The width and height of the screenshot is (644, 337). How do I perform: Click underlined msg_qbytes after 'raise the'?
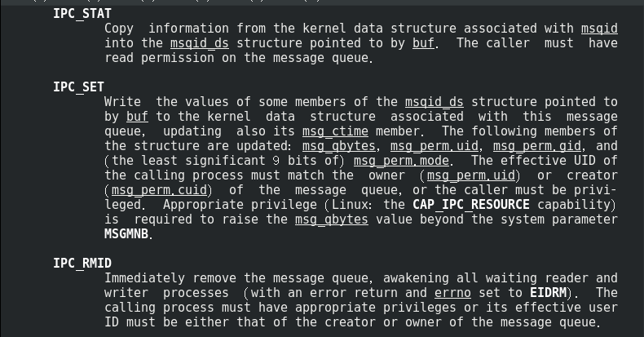tap(332, 219)
